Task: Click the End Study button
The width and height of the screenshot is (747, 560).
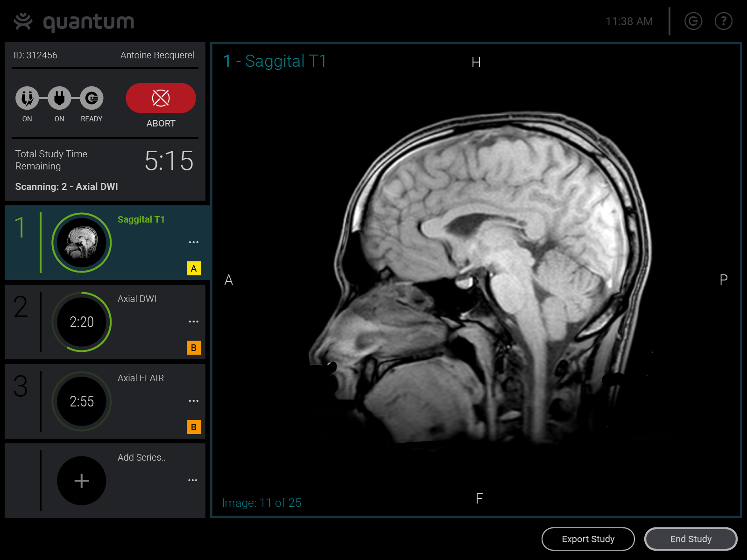Action: 691,539
